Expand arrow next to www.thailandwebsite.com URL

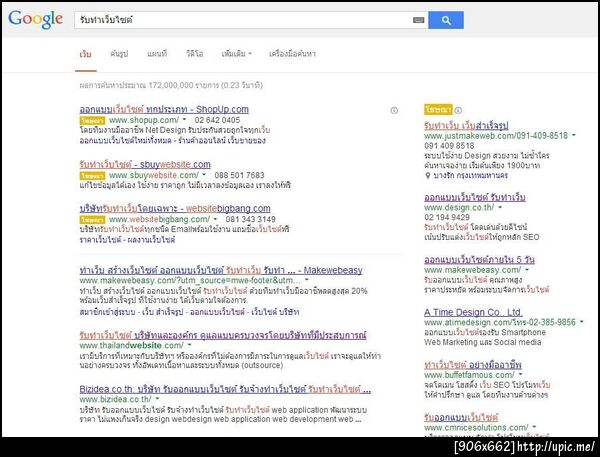click(189, 345)
